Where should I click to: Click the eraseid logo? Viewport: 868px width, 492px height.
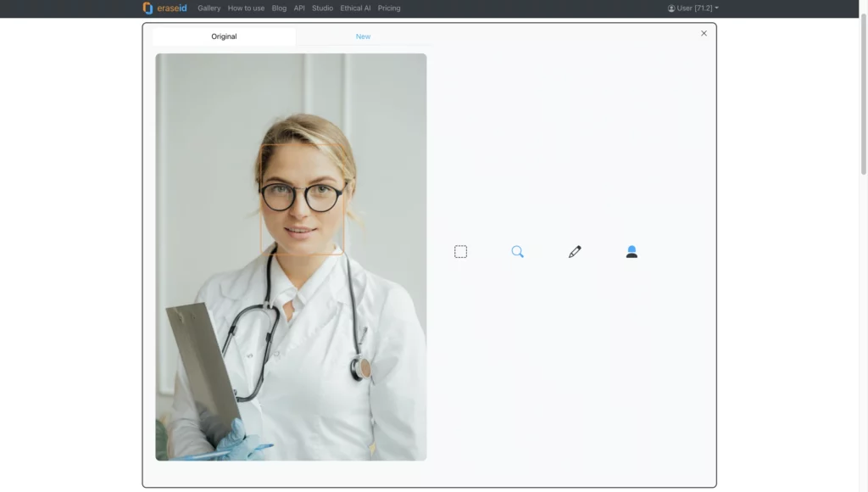tap(164, 8)
